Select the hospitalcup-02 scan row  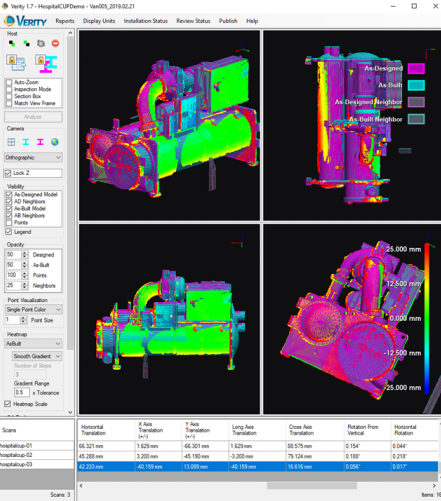point(37,455)
